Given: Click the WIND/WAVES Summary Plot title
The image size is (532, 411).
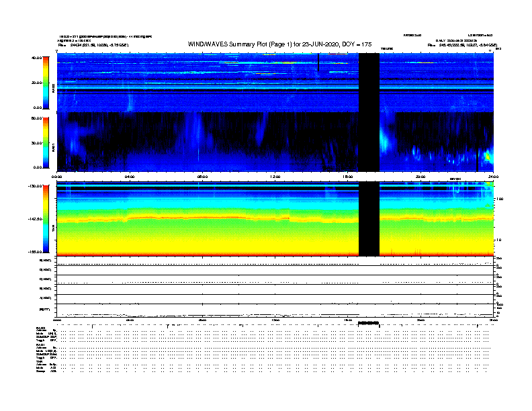Looking at the screenshot, I should (279, 44).
